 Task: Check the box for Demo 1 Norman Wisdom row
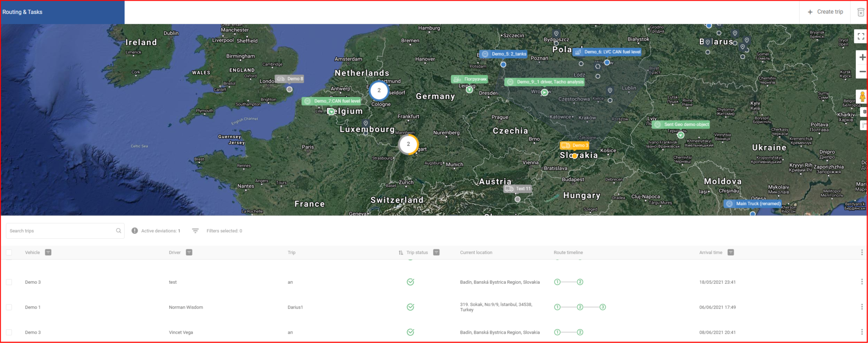(x=9, y=307)
